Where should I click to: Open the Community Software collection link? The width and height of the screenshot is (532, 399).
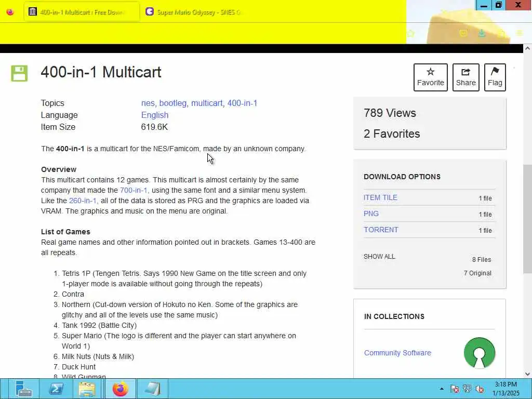click(x=397, y=353)
